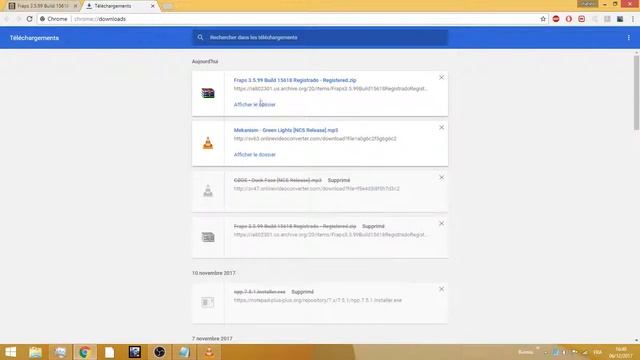
Task: Click the WinRAR icon of Fraps download
Action: pos(208,93)
